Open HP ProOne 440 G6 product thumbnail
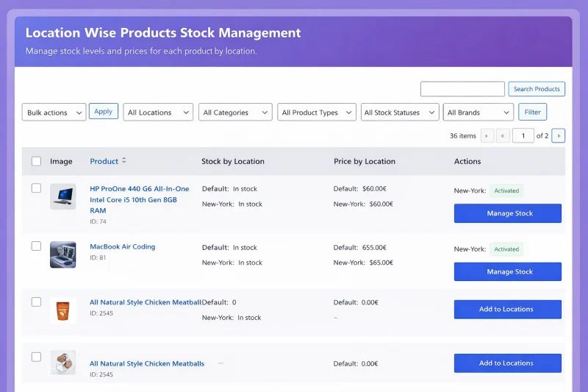The image size is (588, 392). [63, 196]
